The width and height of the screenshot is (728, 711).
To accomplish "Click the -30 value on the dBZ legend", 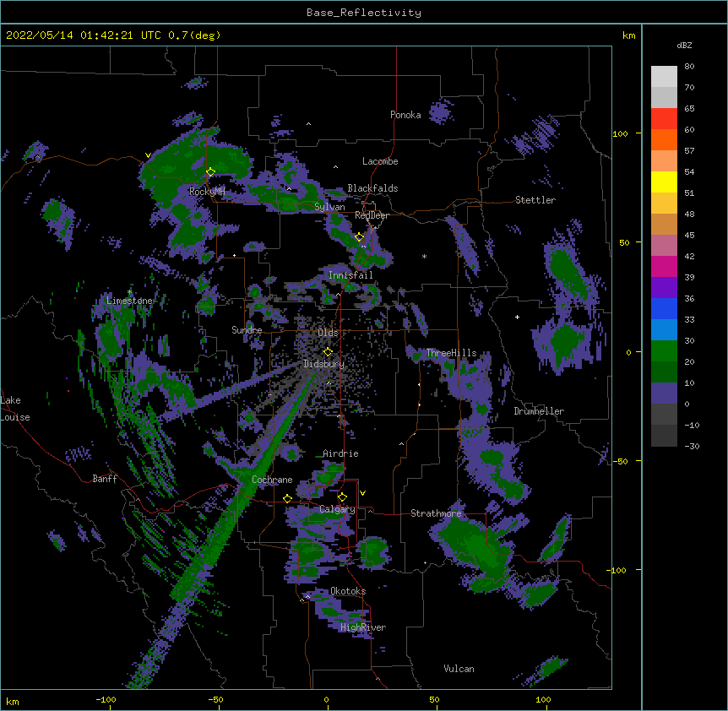I will click(692, 447).
